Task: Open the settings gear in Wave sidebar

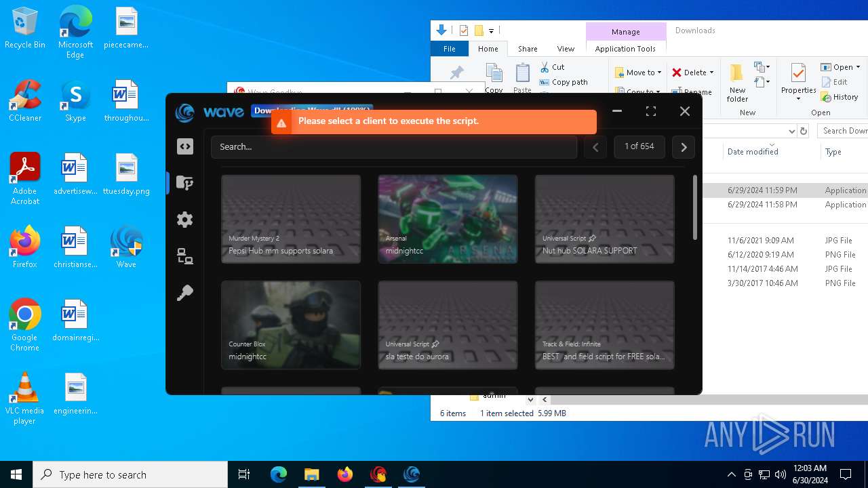Action: [184, 220]
